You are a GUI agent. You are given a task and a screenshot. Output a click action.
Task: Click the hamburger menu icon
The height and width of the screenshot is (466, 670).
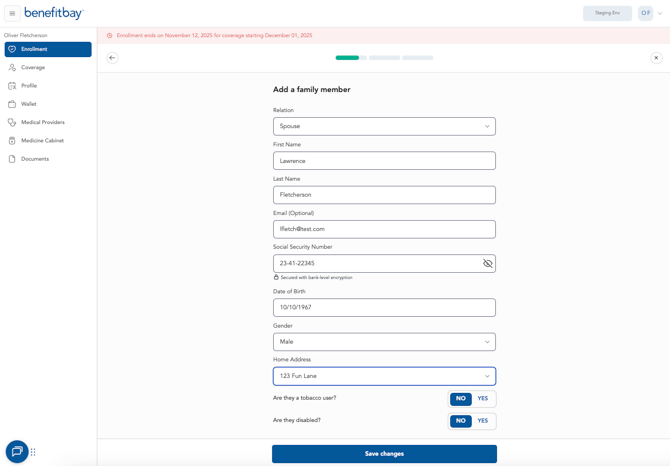tap(12, 13)
